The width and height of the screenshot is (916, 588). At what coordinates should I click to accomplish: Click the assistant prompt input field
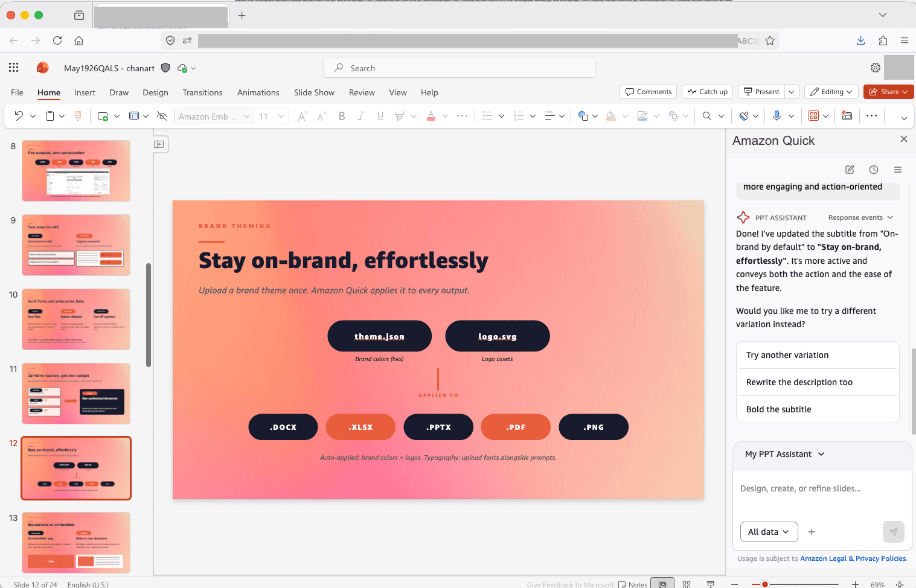822,488
